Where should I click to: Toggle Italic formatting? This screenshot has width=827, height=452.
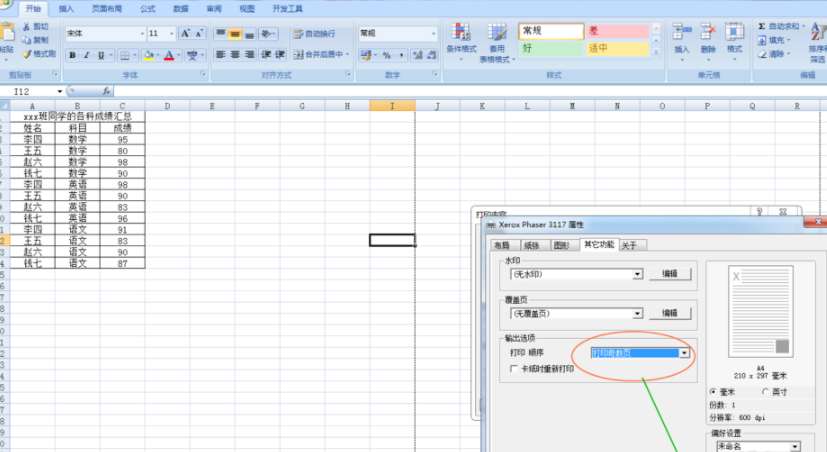(x=86, y=55)
